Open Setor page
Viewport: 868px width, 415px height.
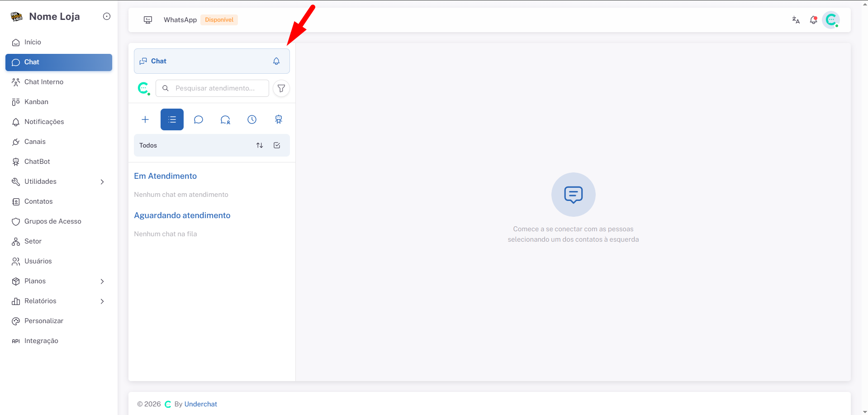59,241
